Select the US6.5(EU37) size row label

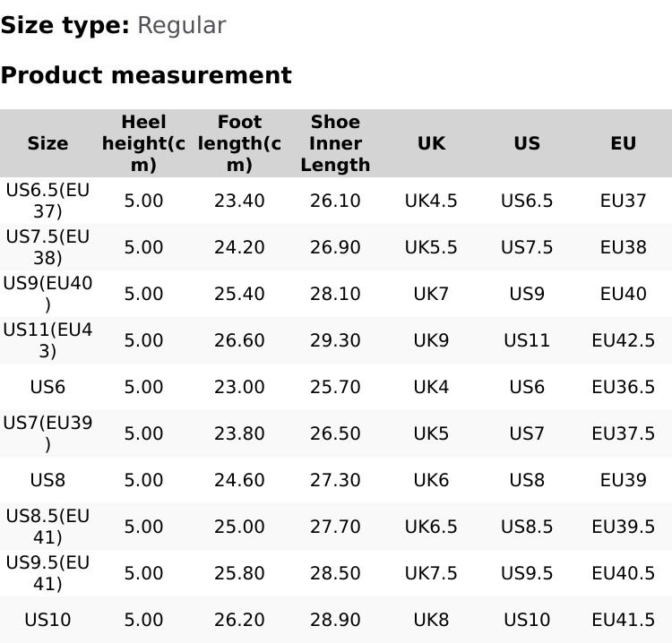(x=47, y=201)
